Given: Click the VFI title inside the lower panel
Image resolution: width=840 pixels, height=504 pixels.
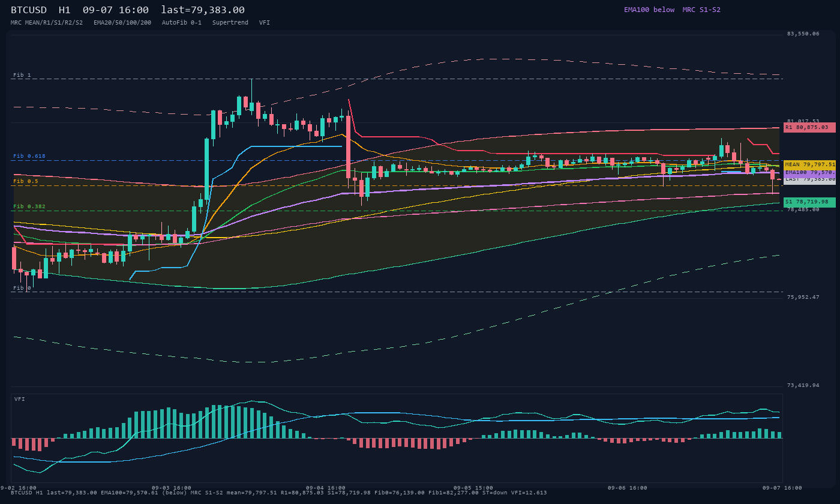Looking at the screenshot, I should tap(20, 399).
